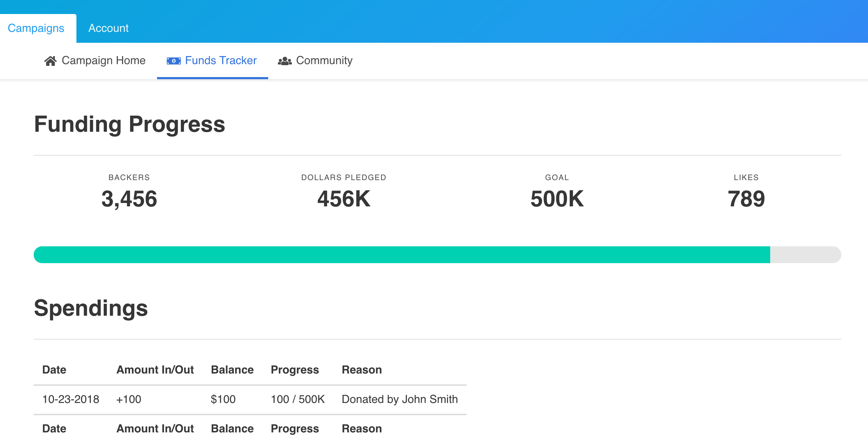Click the green filled funding progress bar
Image resolution: width=868 pixels, height=445 pixels.
[x=402, y=255]
